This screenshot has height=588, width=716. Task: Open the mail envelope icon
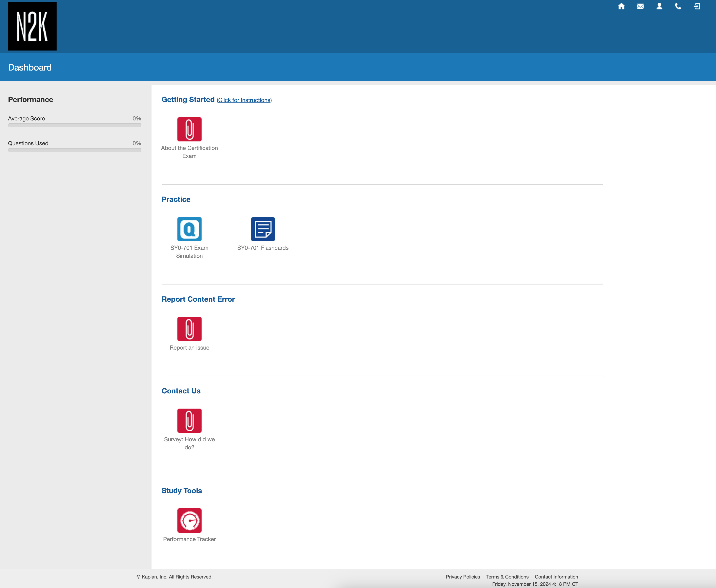click(640, 6)
